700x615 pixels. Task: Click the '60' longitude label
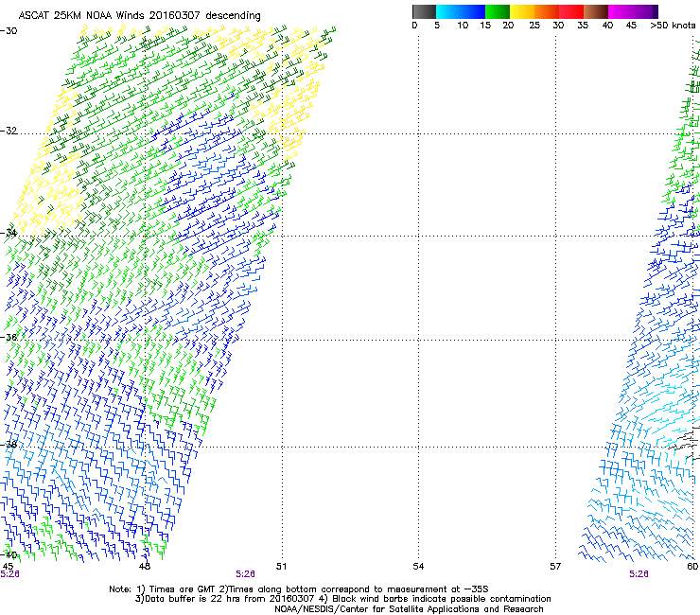coord(692,567)
